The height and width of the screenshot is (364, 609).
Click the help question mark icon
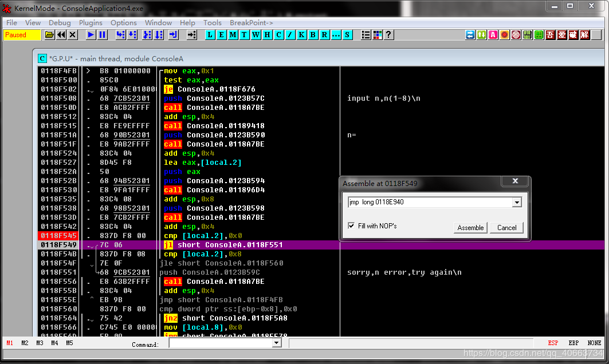[388, 35]
